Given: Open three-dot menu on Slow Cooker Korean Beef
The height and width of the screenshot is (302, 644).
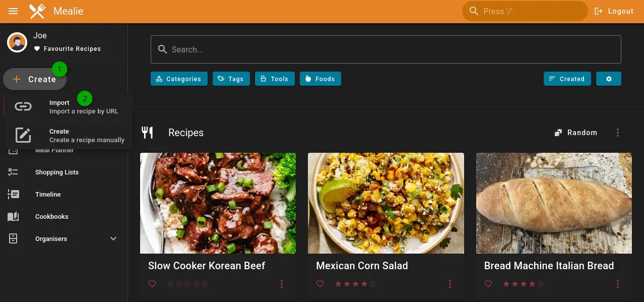Looking at the screenshot, I should [282, 284].
